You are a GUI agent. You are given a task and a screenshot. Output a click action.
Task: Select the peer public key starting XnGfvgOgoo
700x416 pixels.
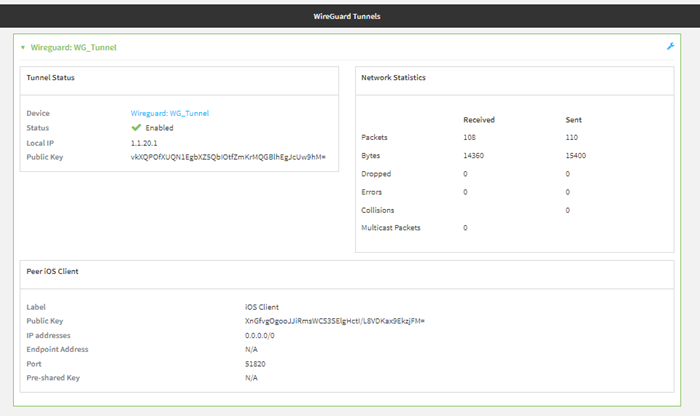click(x=335, y=321)
